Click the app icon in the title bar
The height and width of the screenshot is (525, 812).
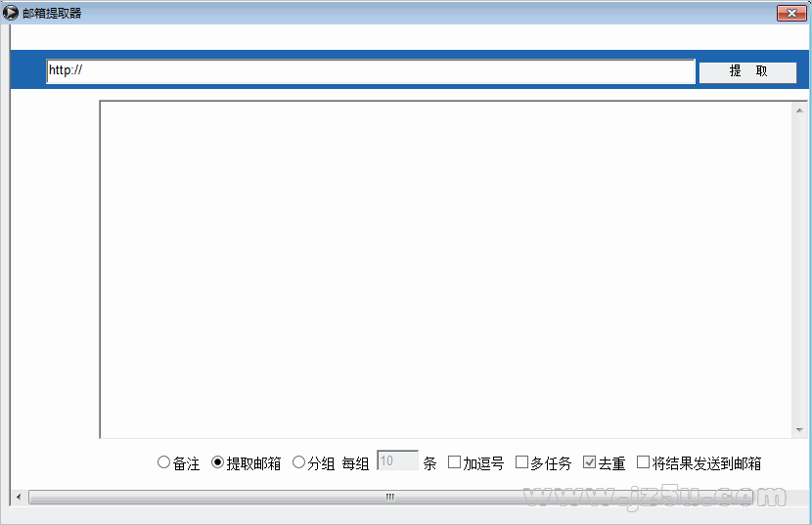pyautogui.click(x=11, y=13)
